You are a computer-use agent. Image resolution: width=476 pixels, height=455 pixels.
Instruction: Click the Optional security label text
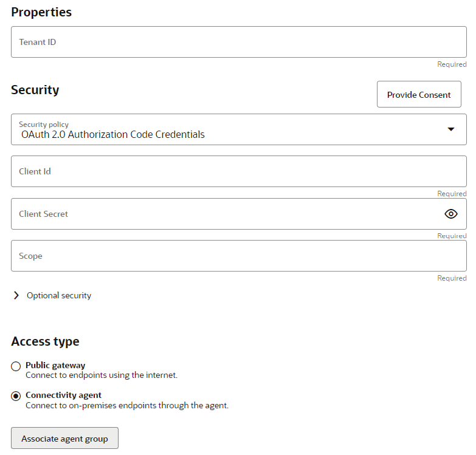pos(59,296)
